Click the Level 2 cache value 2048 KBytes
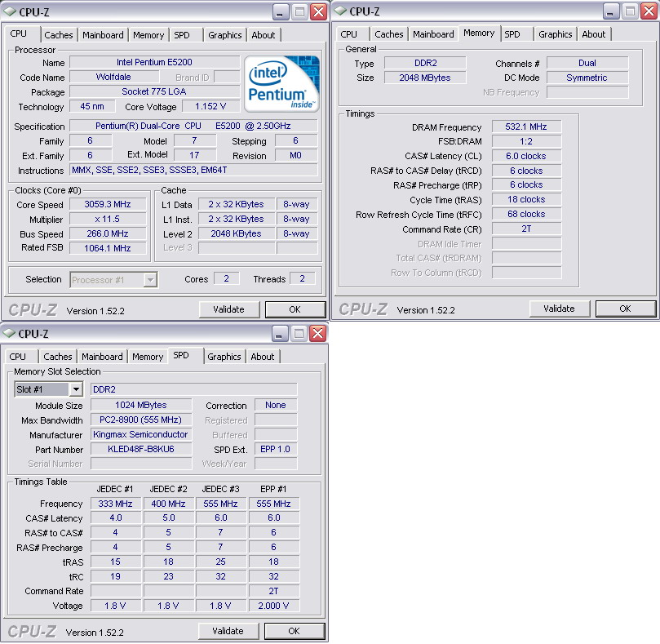This screenshot has height=644, width=660. tap(237, 233)
